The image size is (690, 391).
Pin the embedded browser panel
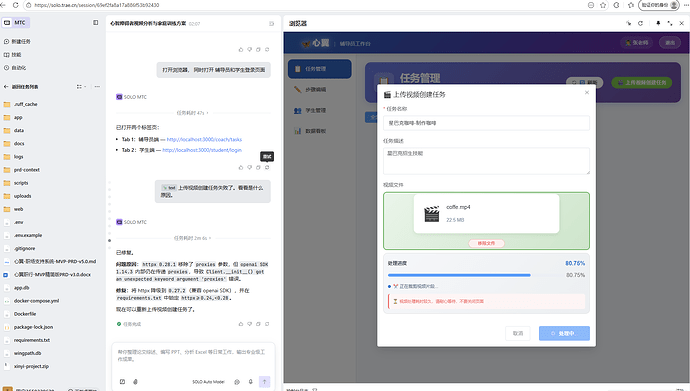(x=658, y=23)
